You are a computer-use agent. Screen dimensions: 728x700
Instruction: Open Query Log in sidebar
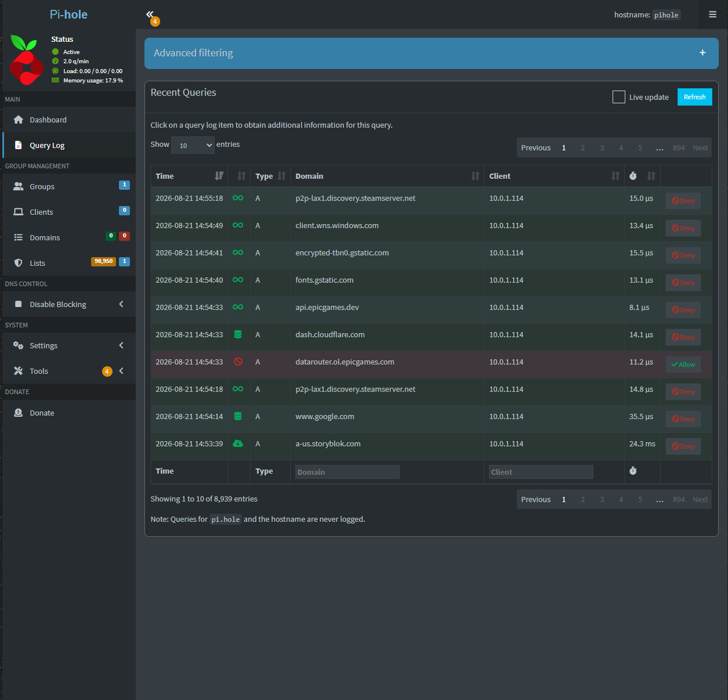[69, 145]
